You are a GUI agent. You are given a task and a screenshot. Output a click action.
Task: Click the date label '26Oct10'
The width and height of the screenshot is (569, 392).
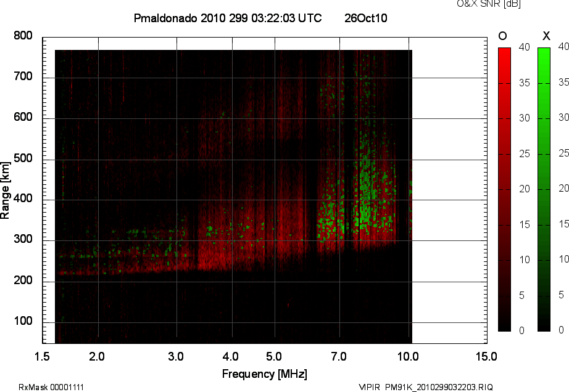366,18
